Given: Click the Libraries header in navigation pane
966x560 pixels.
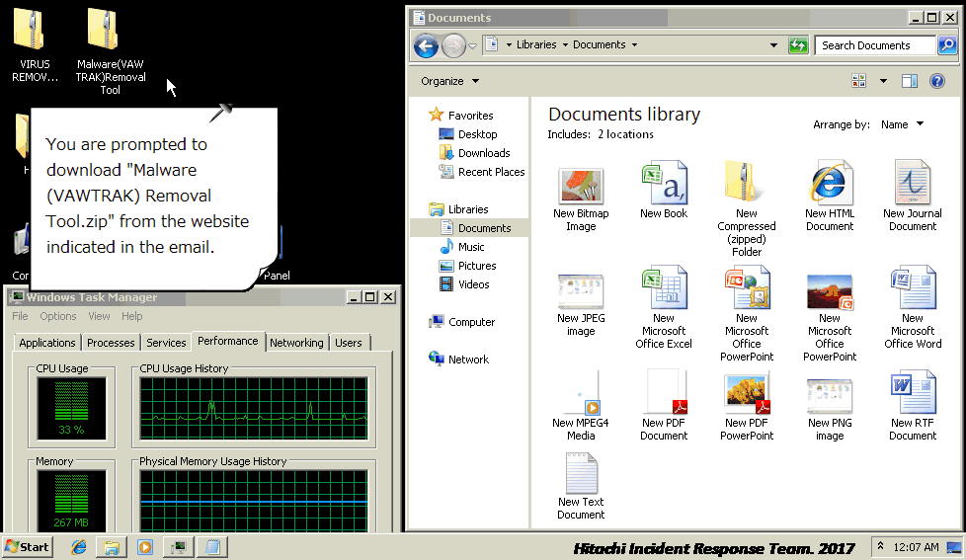Looking at the screenshot, I should click(x=458, y=209).
